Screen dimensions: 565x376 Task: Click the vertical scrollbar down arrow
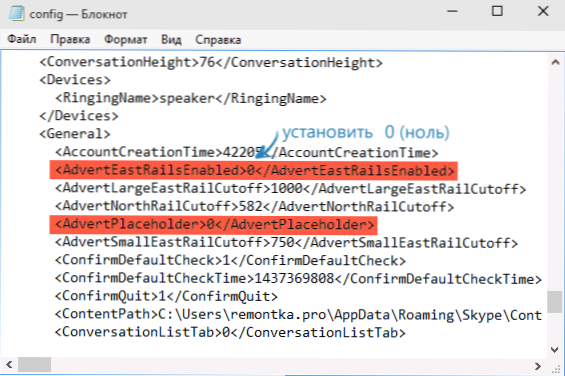[x=555, y=349]
